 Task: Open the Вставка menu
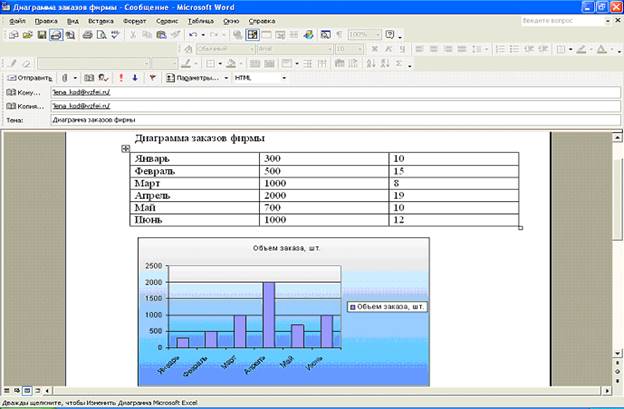pyautogui.click(x=100, y=20)
